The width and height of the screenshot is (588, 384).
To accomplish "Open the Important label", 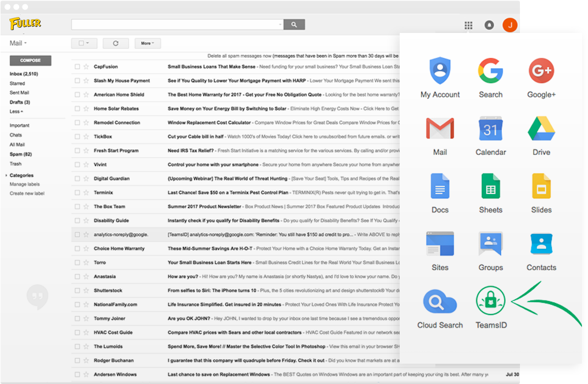I will (19, 125).
